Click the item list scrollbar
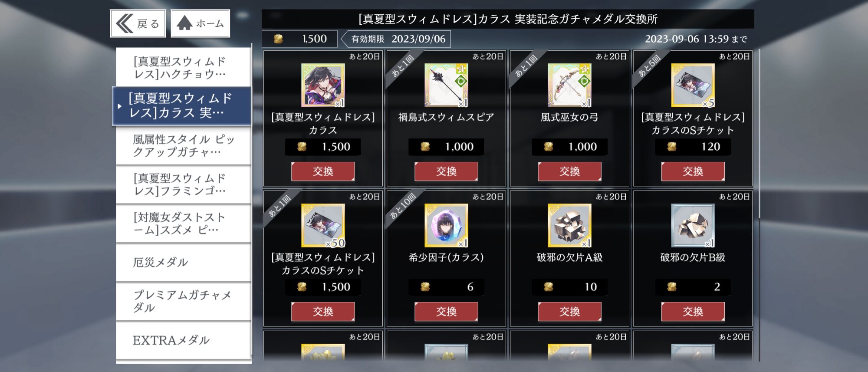Viewport: 868px width, 372px height. point(759,134)
